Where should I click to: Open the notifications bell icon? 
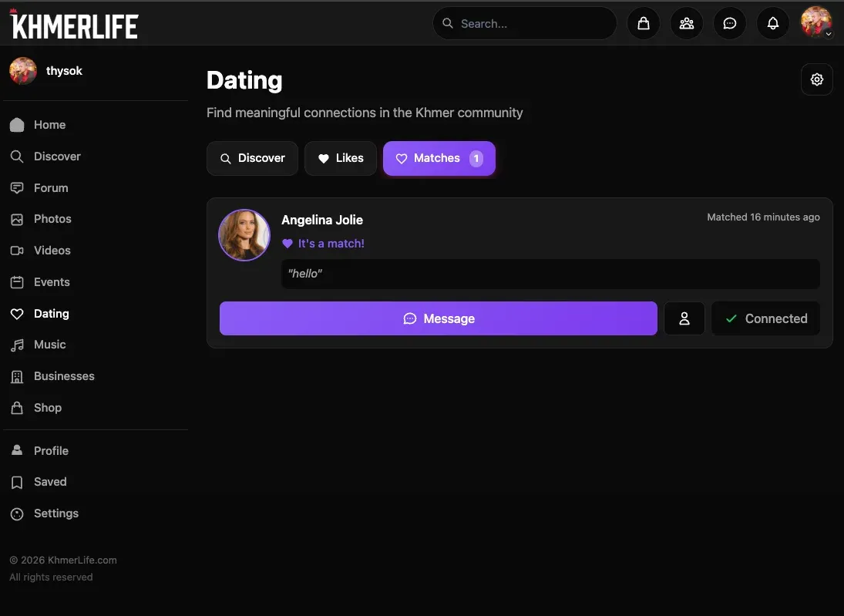[772, 23]
